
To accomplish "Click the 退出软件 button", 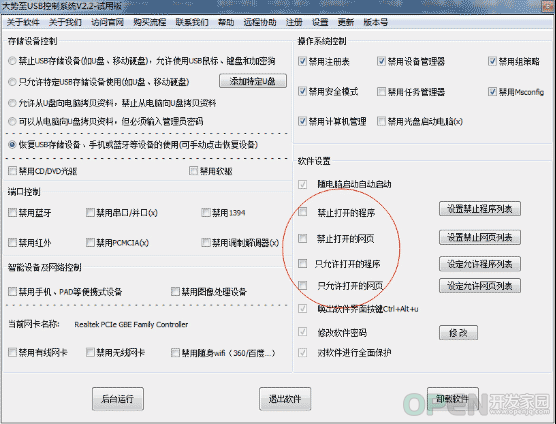I will (x=285, y=399).
